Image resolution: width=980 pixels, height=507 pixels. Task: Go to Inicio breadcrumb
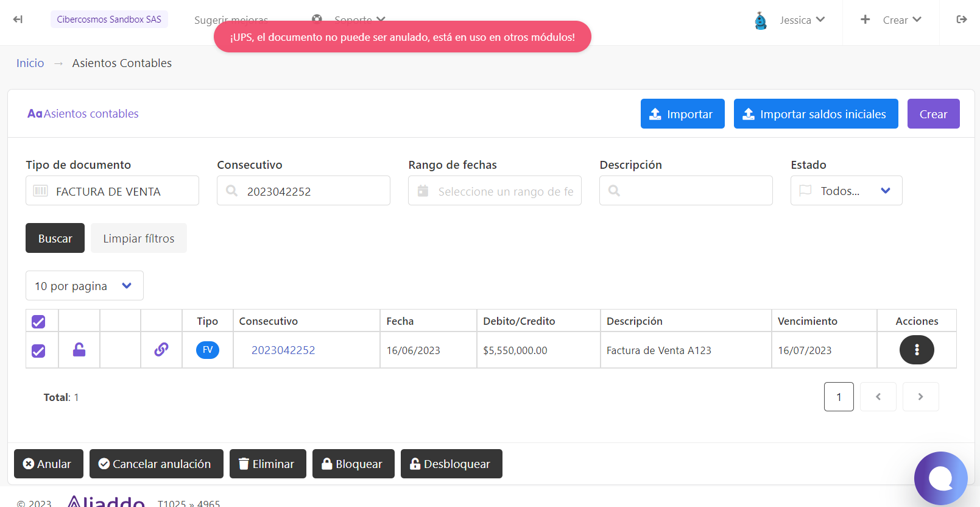pyautogui.click(x=30, y=63)
